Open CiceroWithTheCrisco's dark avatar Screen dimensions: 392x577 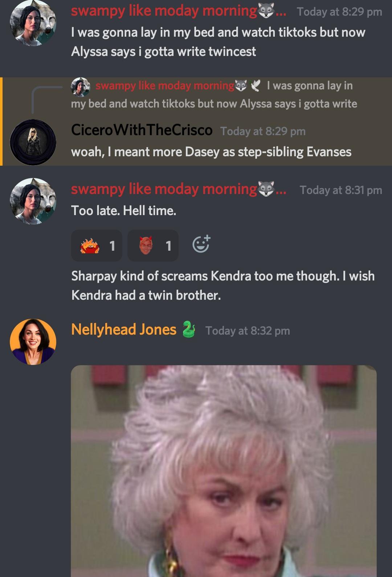point(33,142)
